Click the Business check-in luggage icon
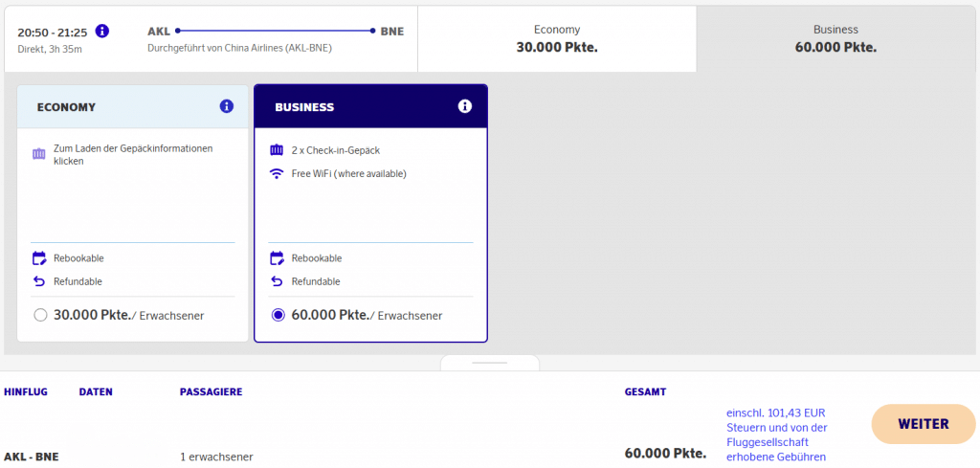The image size is (980, 468). click(277, 150)
